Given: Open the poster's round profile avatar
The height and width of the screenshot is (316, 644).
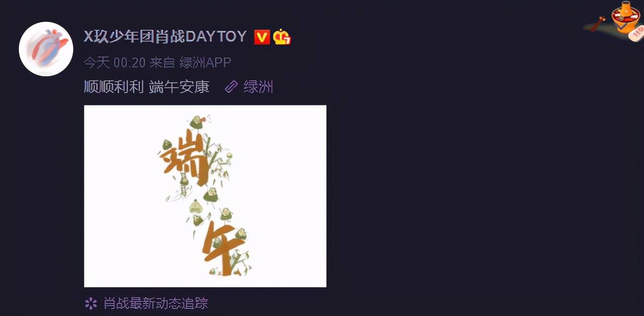Looking at the screenshot, I should (x=46, y=49).
